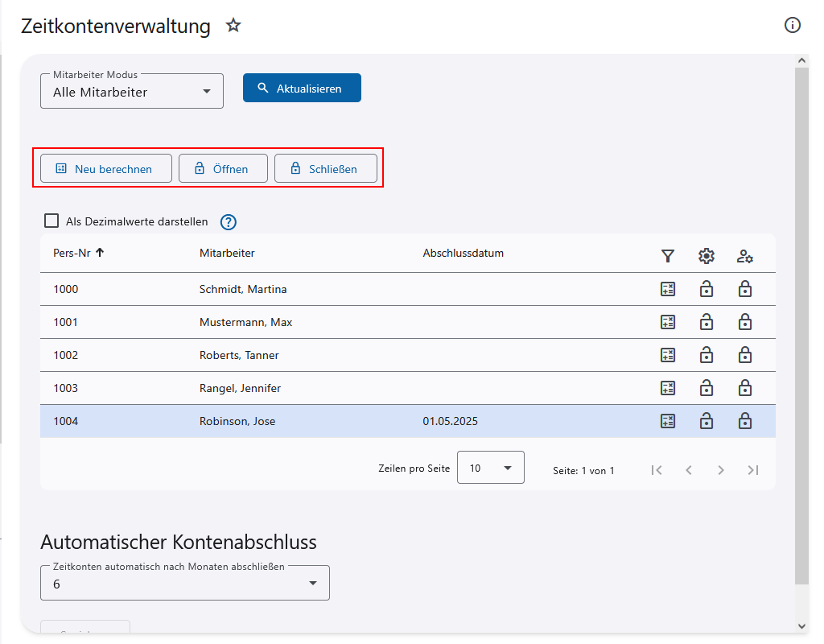Enable 'Als Dezimalwerte darstellen' checkbox

52,221
